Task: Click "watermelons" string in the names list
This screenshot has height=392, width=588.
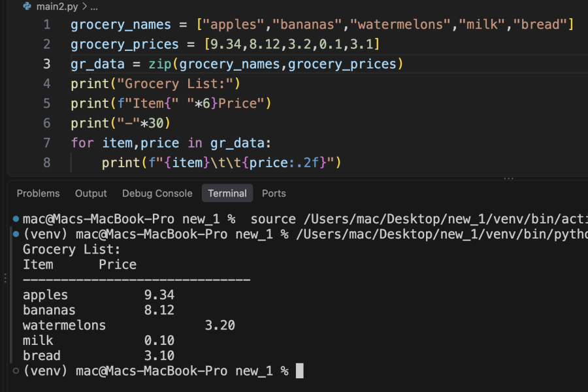Action: coord(400,25)
